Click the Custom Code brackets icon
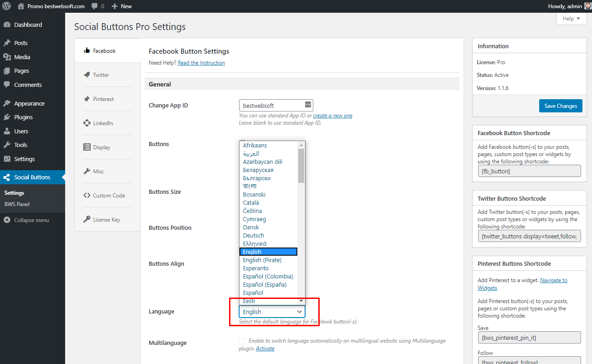 click(87, 196)
